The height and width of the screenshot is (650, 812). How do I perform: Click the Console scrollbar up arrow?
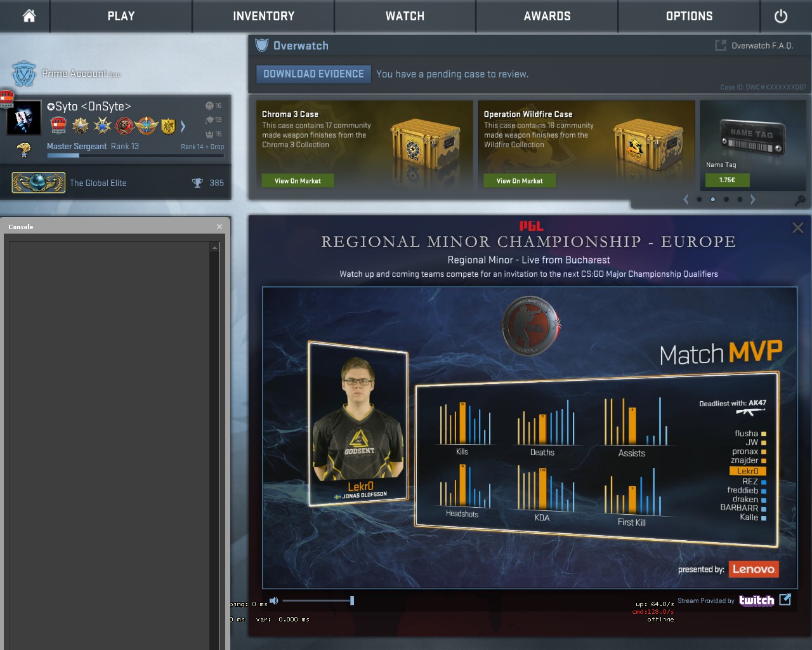coord(214,247)
